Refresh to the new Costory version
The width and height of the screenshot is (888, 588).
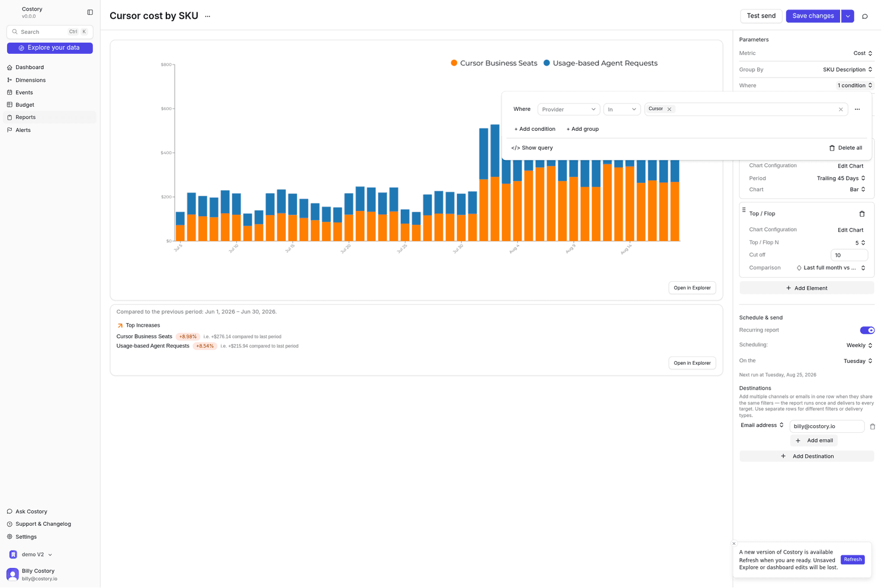point(852,560)
